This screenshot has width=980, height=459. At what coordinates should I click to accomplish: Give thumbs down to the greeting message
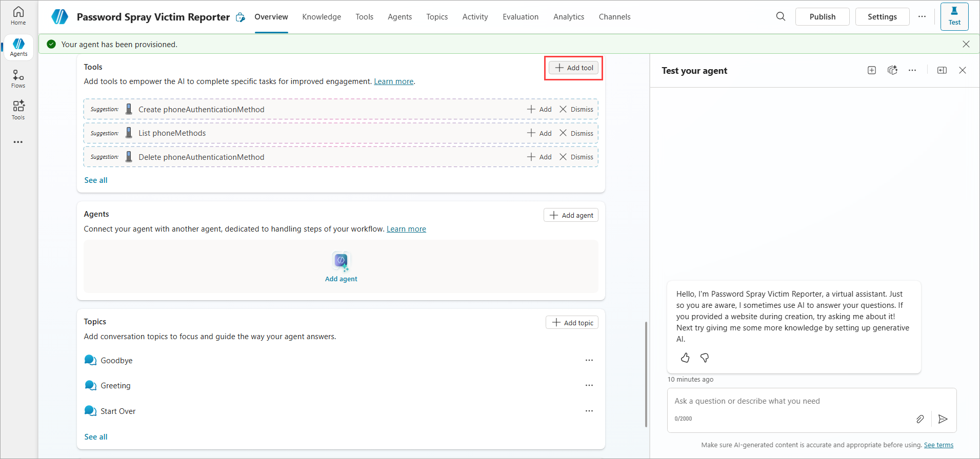705,358
